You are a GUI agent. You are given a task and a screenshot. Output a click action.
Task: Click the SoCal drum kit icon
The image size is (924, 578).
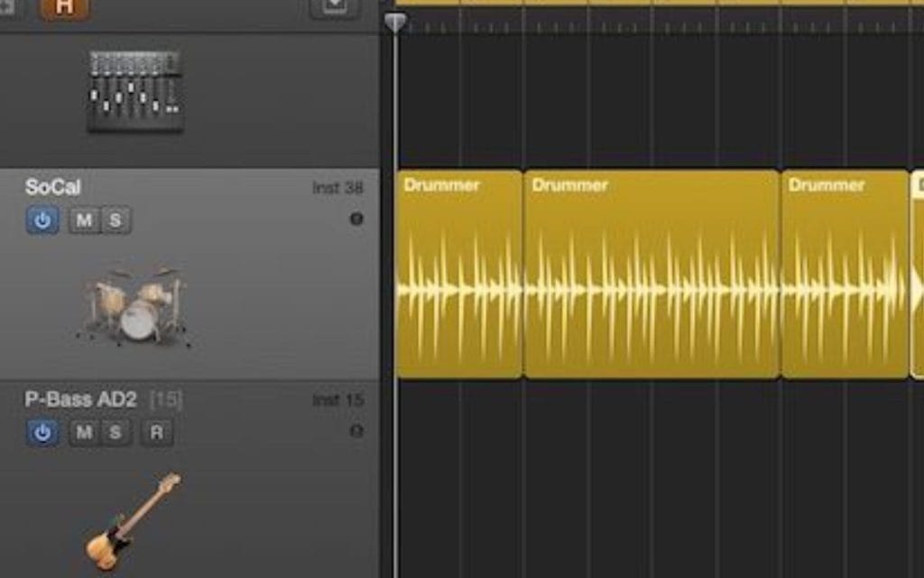(135, 307)
